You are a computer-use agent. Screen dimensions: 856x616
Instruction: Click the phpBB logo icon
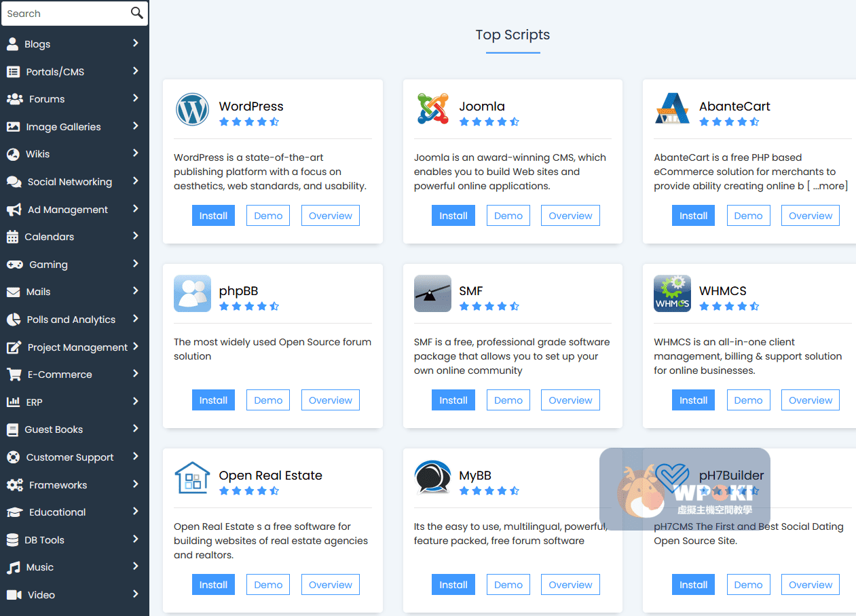point(192,294)
